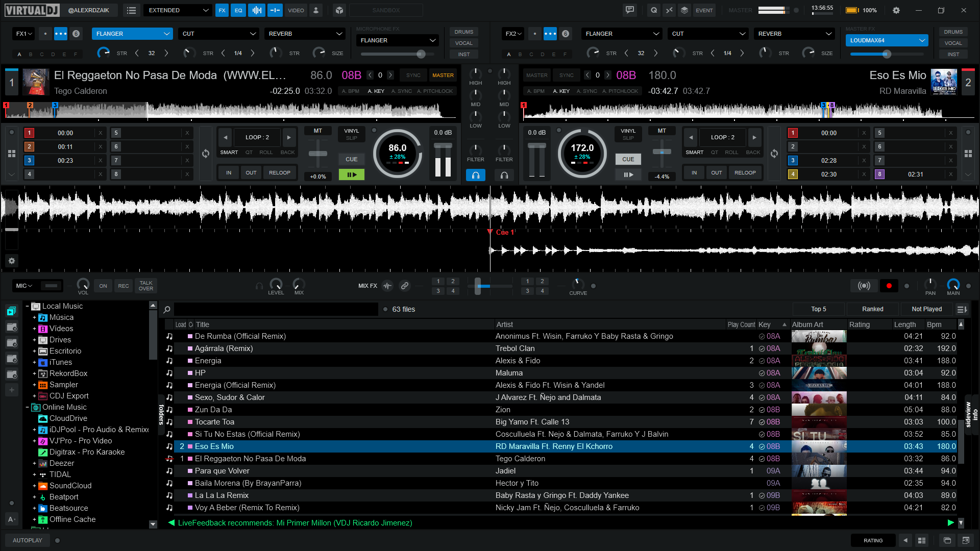The height and width of the screenshot is (551, 980).
Task: Open the VIDEO panel
Action: 296,10
